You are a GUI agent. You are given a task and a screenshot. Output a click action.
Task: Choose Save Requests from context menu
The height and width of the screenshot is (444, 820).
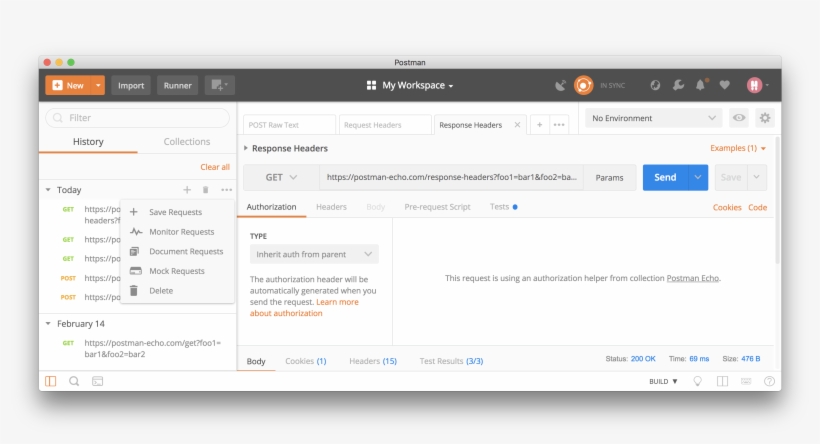pyautogui.click(x=177, y=212)
